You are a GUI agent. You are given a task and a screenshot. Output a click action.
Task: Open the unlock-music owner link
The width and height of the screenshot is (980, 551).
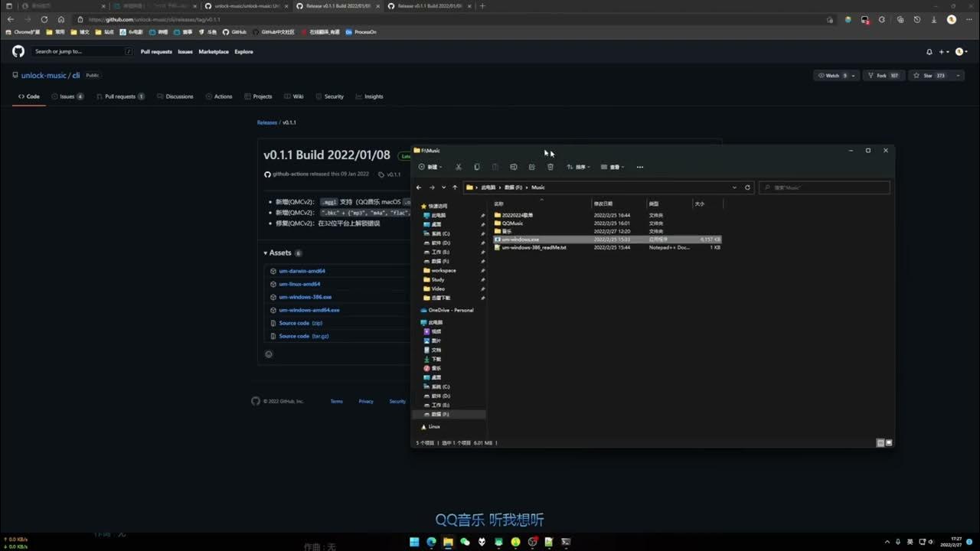44,76
